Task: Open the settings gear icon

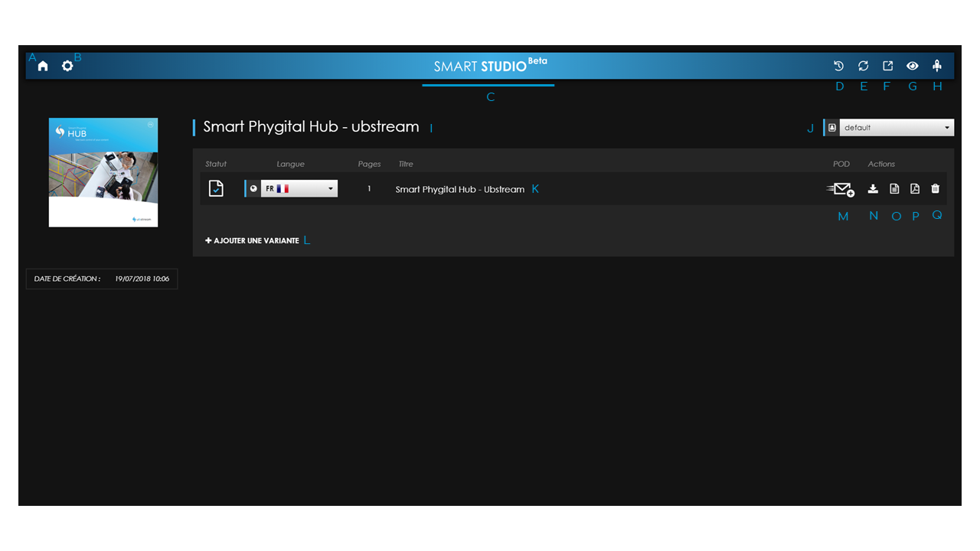Action: 67,66
